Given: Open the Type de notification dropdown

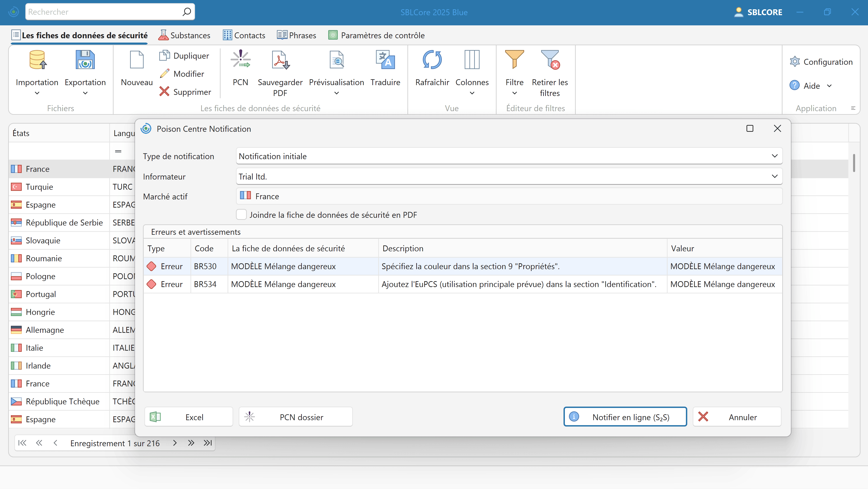Looking at the screenshot, I should pyautogui.click(x=774, y=156).
